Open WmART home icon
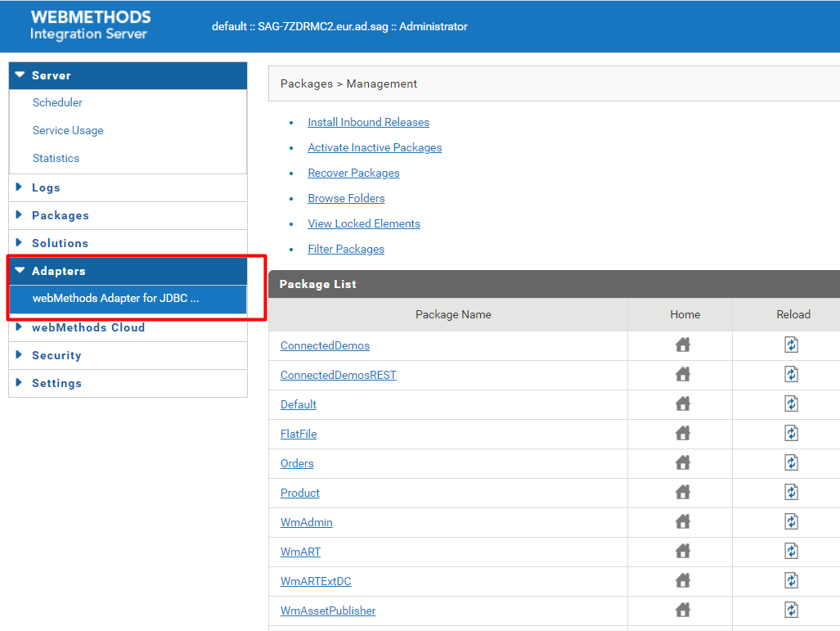 (x=682, y=551)
